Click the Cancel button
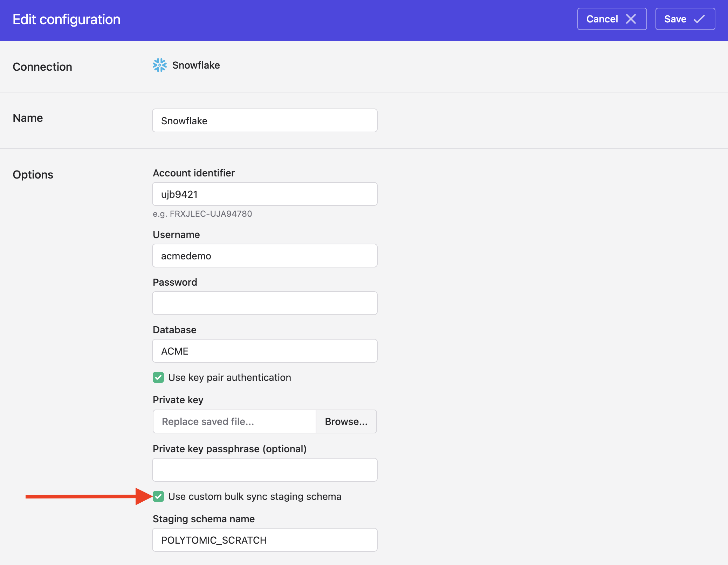Screen dimensions: 728x565 click(612, 19)
